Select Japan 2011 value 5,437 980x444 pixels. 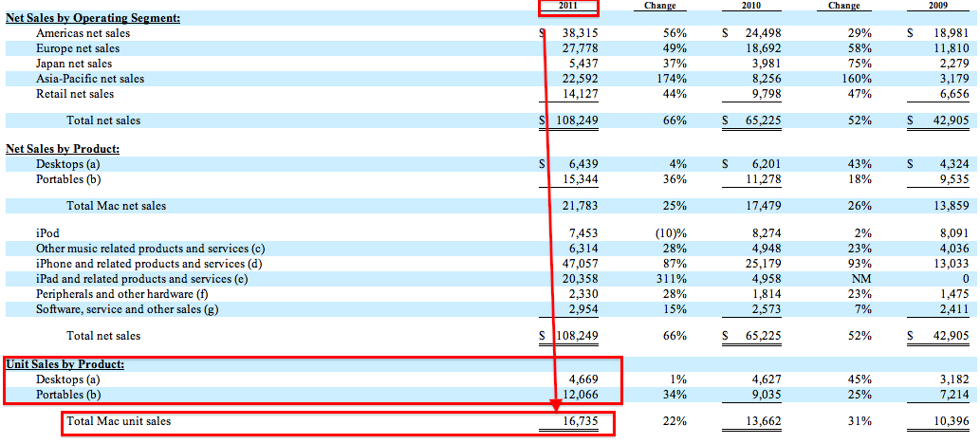click(x=583, y=64)
